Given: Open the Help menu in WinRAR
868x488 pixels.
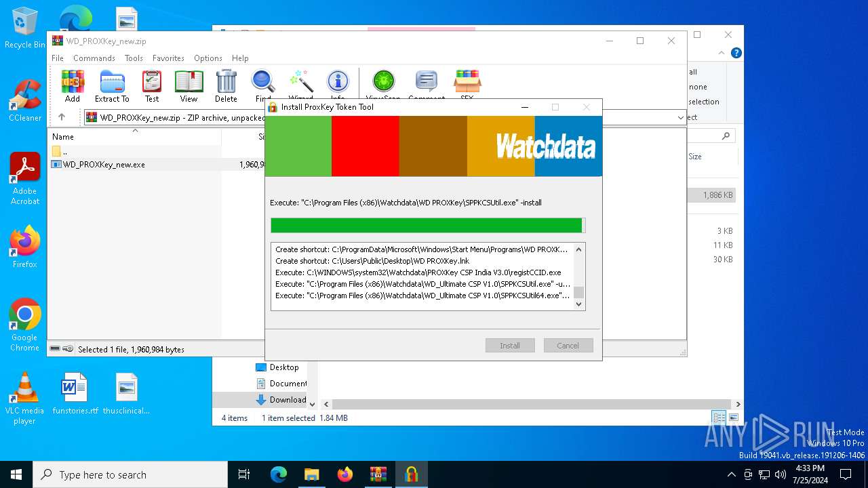Looking at the screenshot, I should tap(240, 58).
